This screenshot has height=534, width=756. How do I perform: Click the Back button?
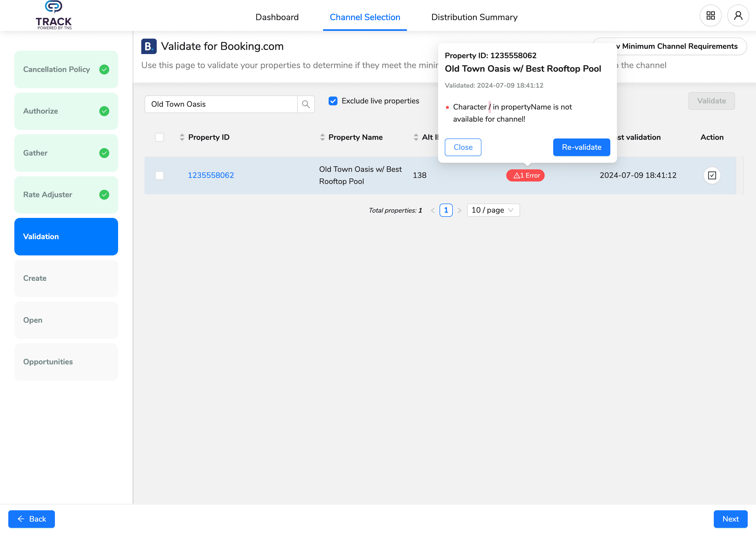tap(32, 519)
